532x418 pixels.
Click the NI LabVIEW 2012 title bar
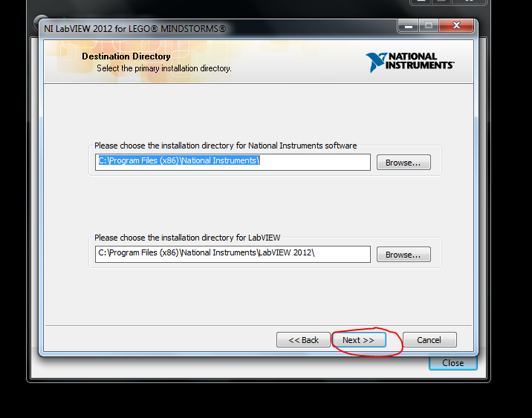(217, 29)
